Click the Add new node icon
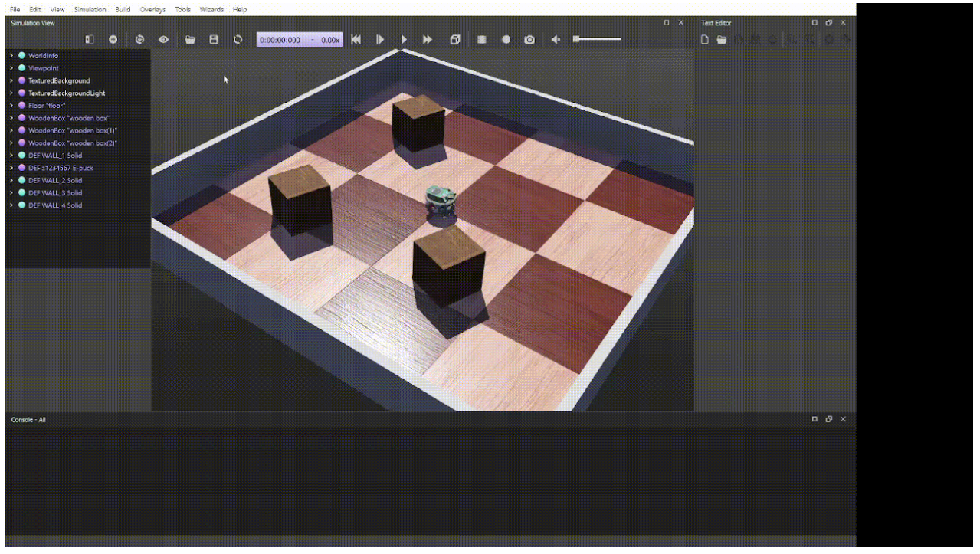 tap(113, 40)
